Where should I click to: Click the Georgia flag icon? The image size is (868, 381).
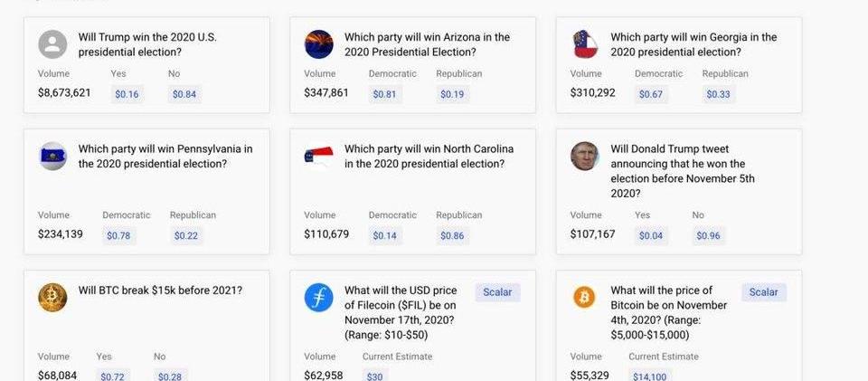click(585, 44)
